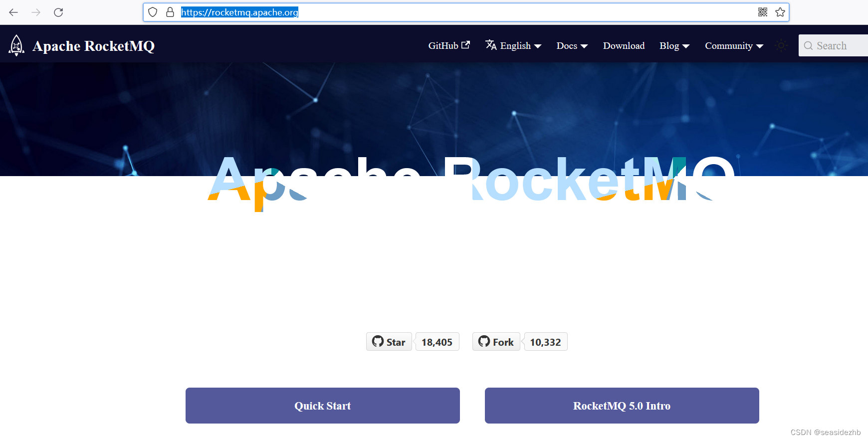868x440 pixels.
Task: Open the GitHub external link
Action: click(449, 45)
